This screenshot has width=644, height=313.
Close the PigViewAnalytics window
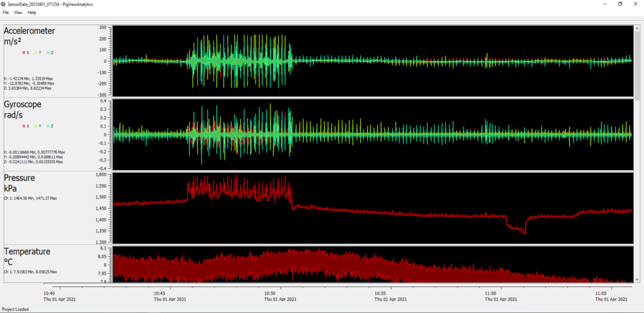point(636,4)
